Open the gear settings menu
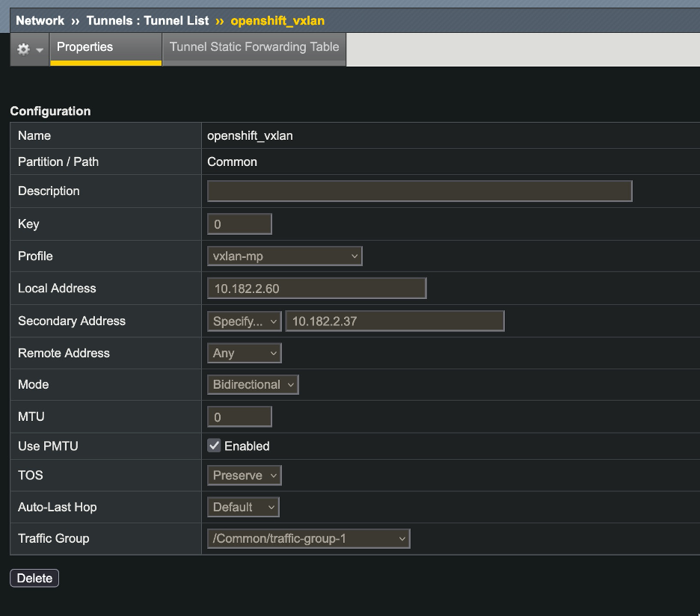 (x=29, y=49)
